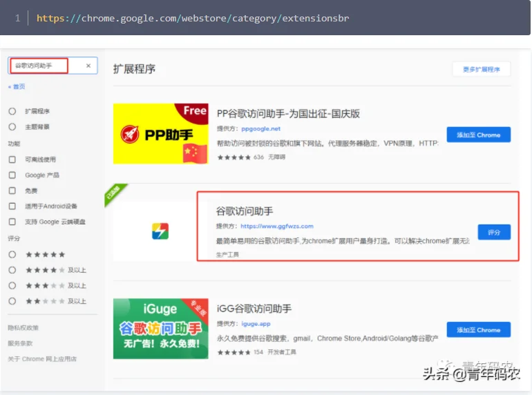Check the Google 产品 filter
532x395 pixels.
12,175
